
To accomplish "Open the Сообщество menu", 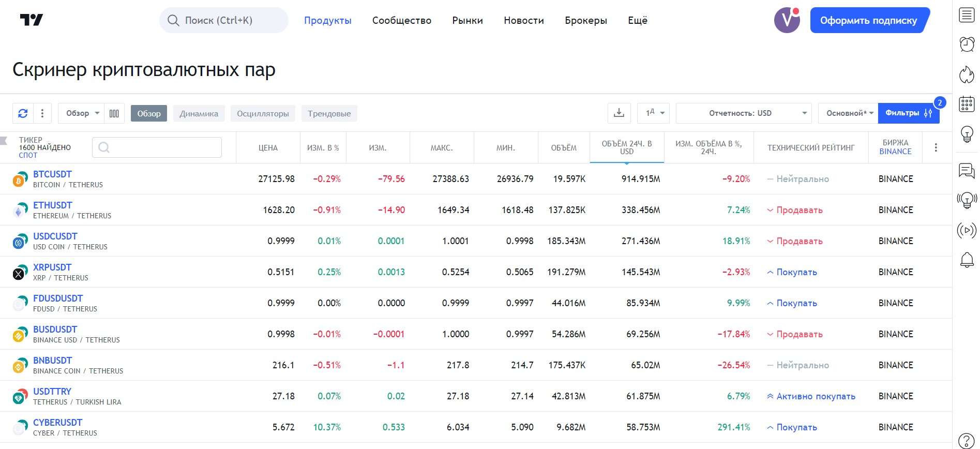I will [402, 20].
